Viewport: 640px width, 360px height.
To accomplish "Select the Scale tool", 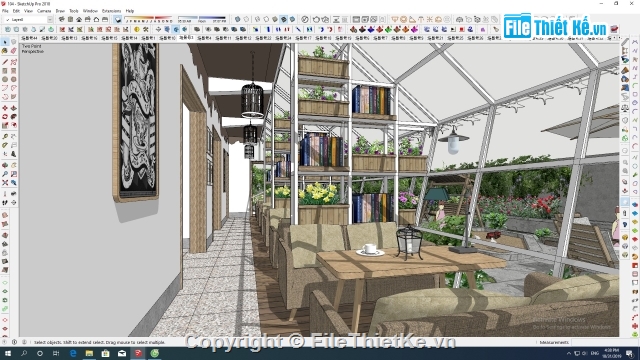I will (5, 125).
